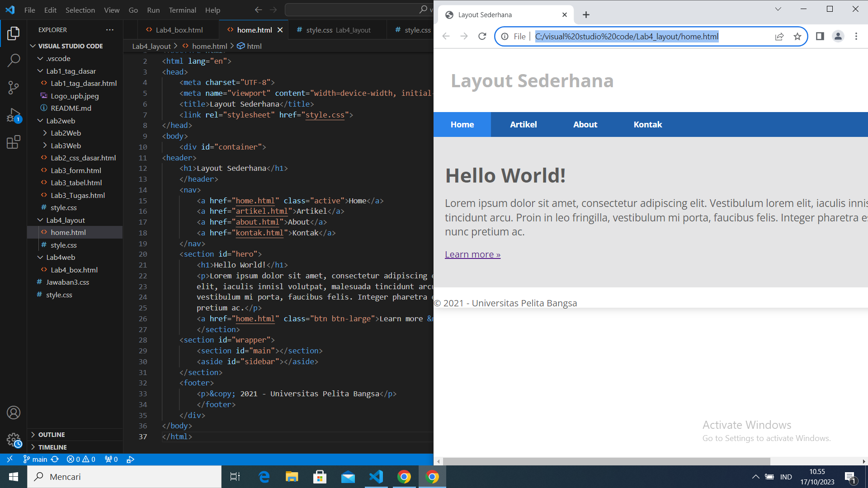Screen dimensions: 868x488
Task: Launch Mail from the Windows taskbar
Action: click(348, 477)
